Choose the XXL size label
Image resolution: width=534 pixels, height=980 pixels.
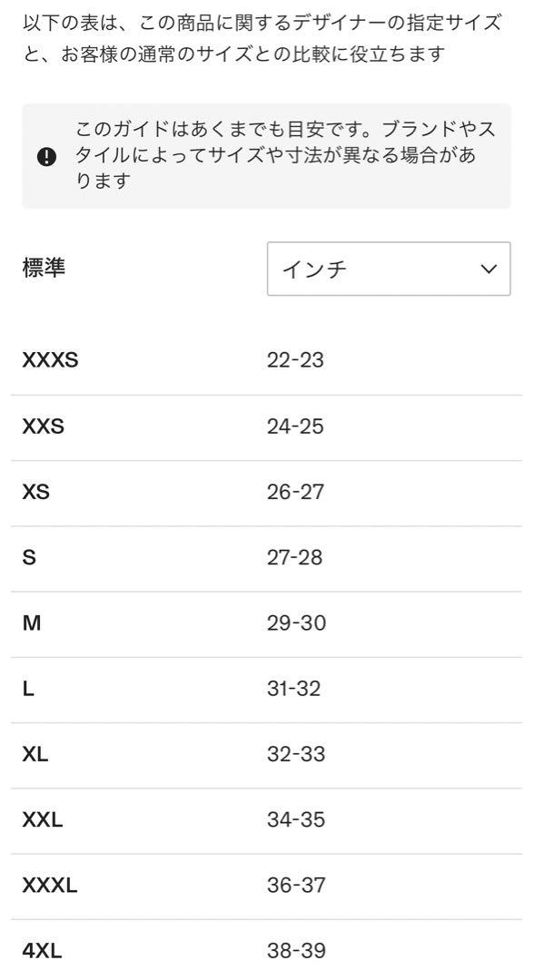click(x=43, y=820)
